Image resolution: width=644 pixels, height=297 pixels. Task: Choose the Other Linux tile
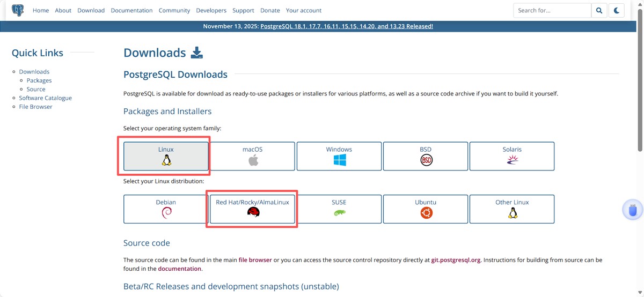pos(512,209)
